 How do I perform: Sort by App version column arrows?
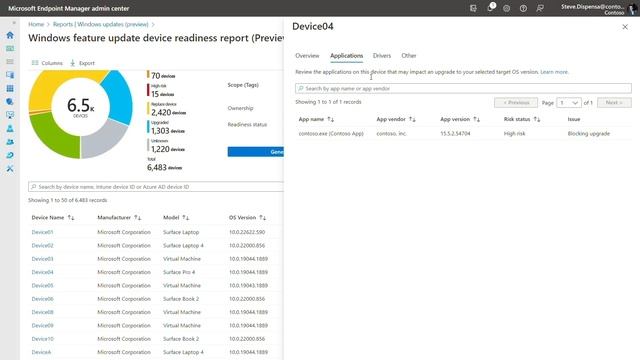477,119
